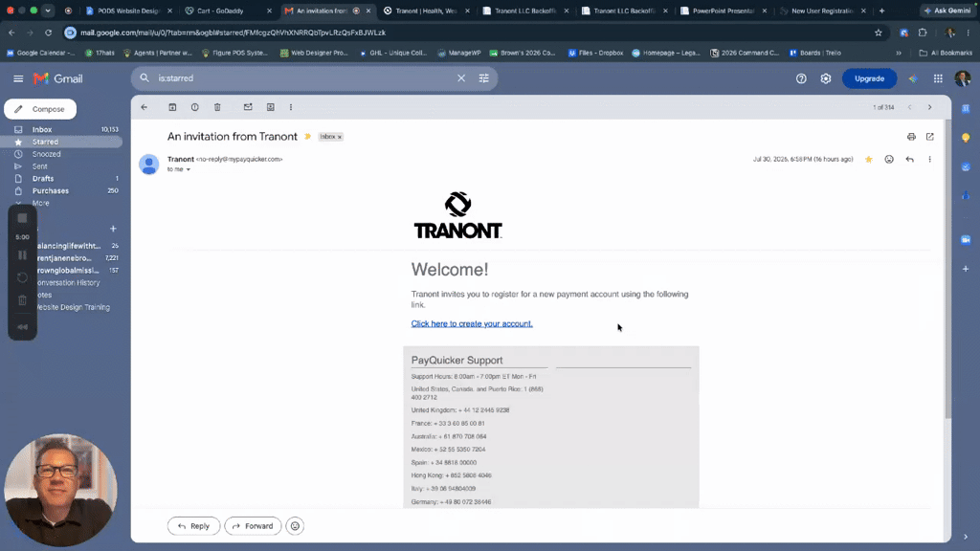Clear the search box with X
The width and height of the screenshot is (980, 551).
pos(461,78)
